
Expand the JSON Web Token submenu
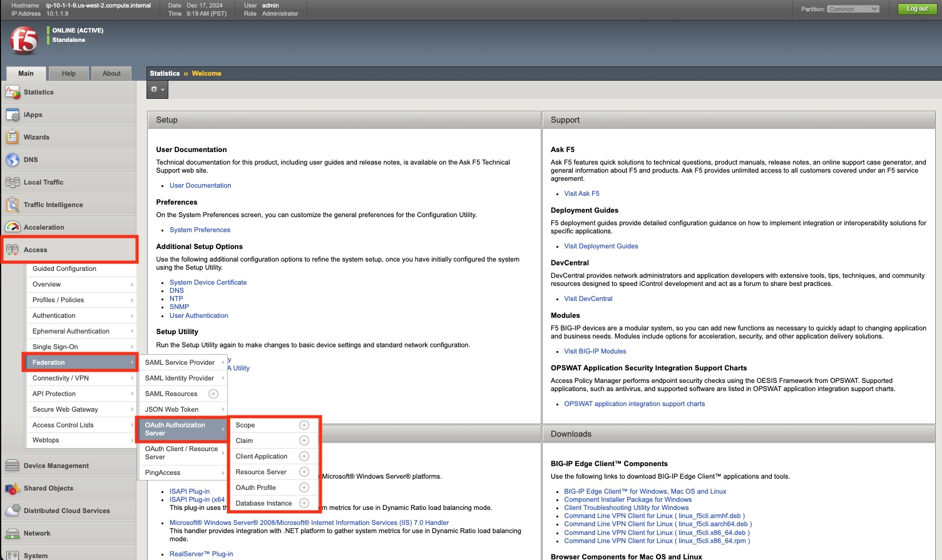183,409
